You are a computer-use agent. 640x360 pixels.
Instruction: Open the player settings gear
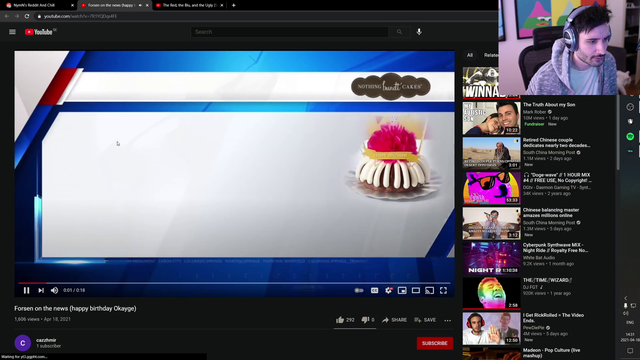coord(388,290)
